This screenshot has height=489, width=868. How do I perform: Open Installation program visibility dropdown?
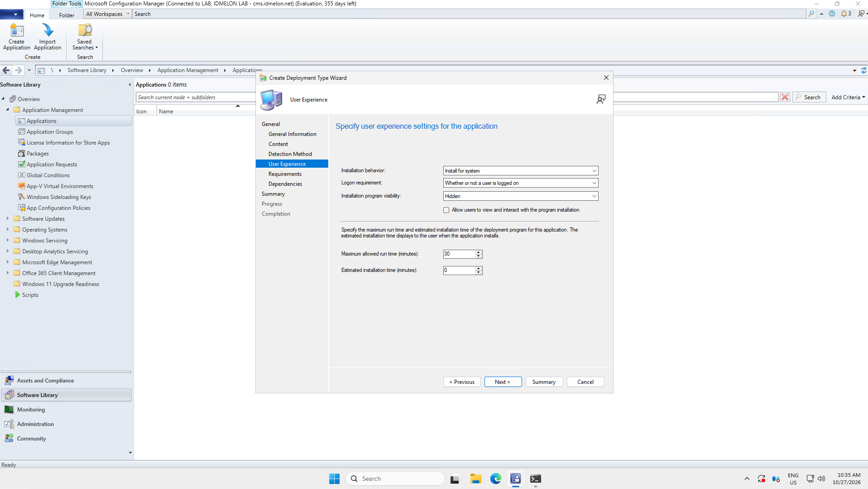[521, 196]
